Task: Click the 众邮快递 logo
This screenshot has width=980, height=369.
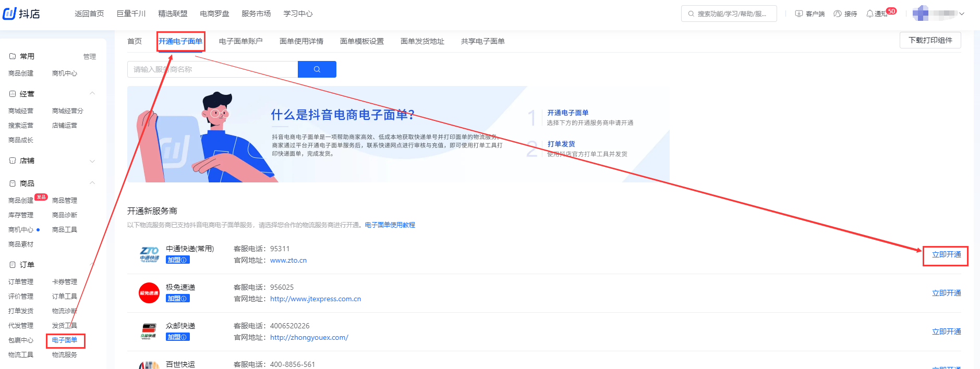Action: pos(149,331)
